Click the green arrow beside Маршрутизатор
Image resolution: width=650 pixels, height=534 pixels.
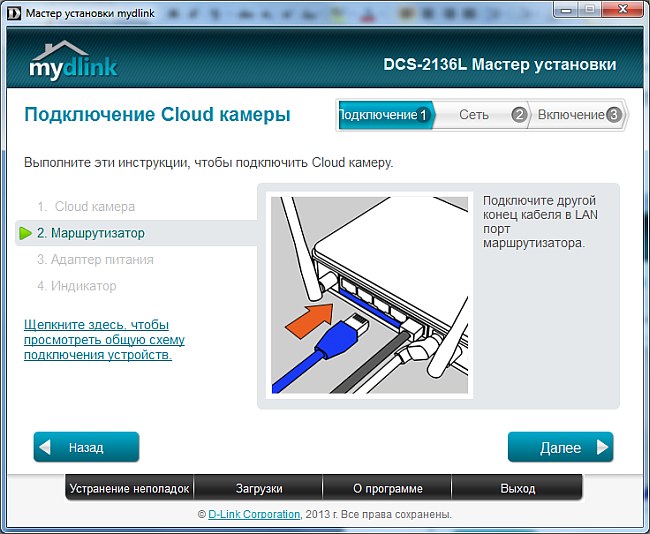[25, 233]
